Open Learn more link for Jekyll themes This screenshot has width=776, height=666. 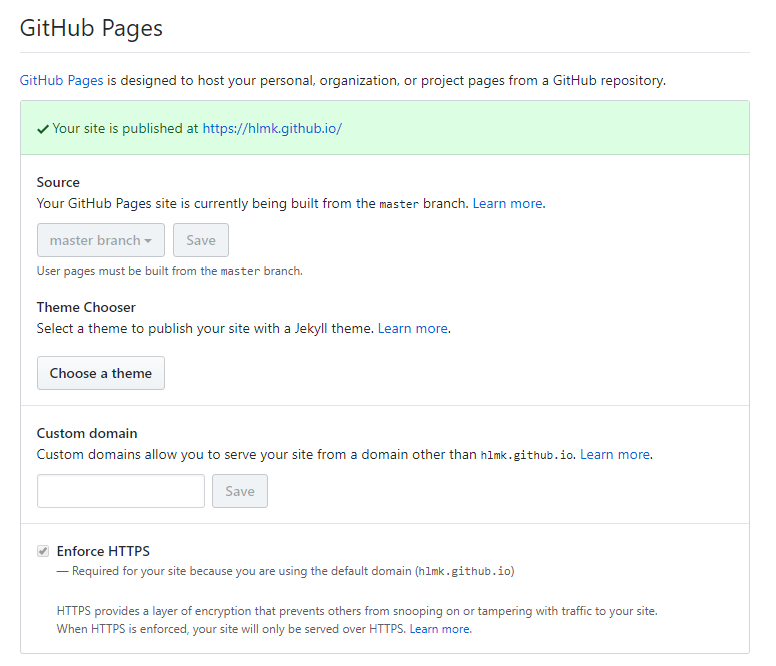[412, 328]
